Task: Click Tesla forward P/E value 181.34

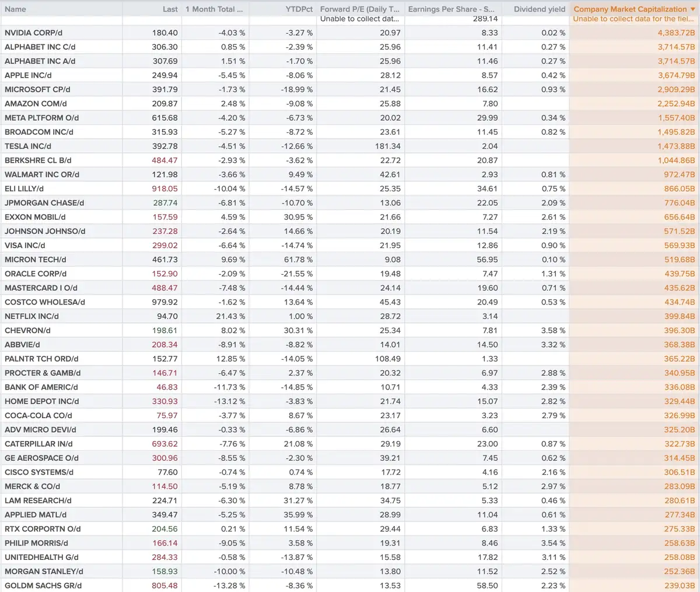Action: point(388,146)
